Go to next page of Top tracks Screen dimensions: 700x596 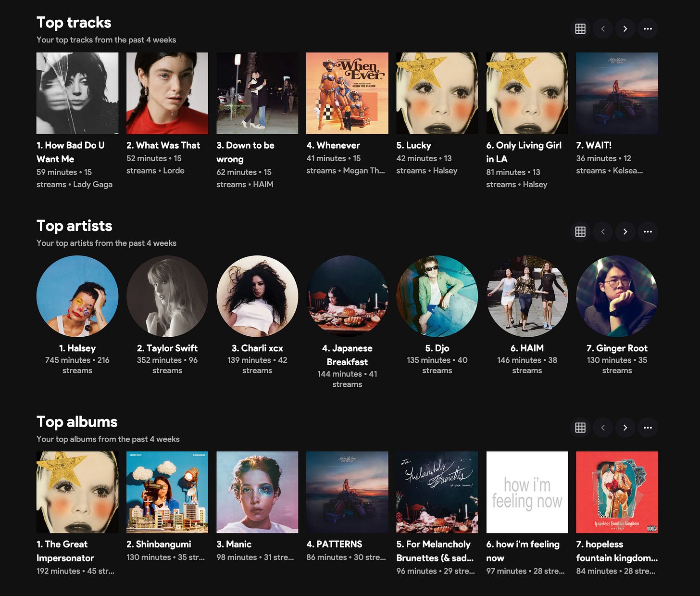click(625, 28)
